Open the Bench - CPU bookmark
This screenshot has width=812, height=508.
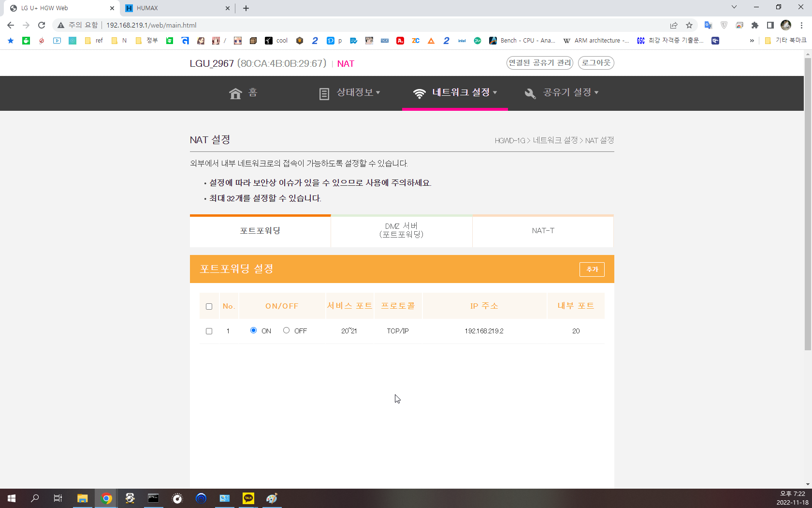pyautogui.click(x=522, y=41)
